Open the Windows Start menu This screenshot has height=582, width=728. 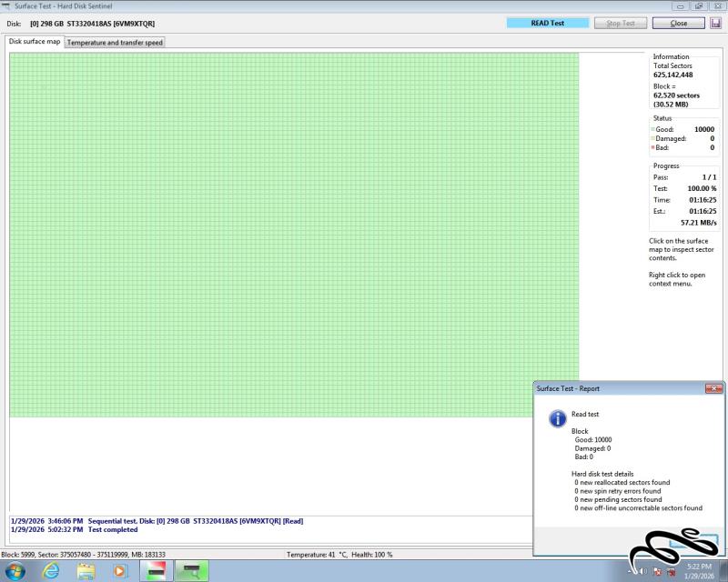(15, 570)
